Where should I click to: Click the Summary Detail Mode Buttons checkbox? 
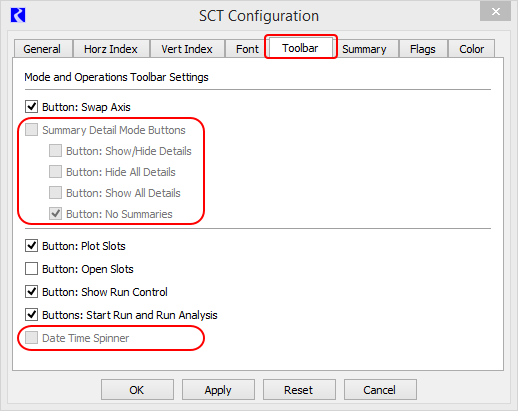point(31,130)
